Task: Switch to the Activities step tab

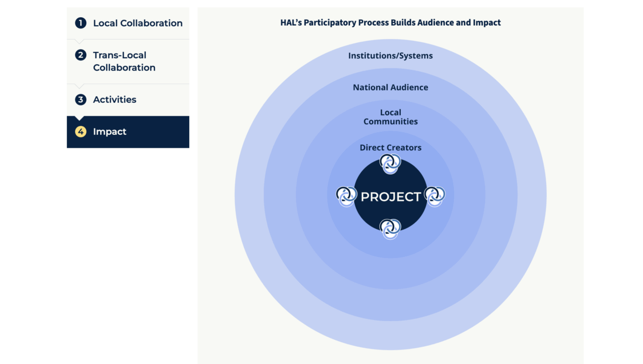Action: point(128,100)
